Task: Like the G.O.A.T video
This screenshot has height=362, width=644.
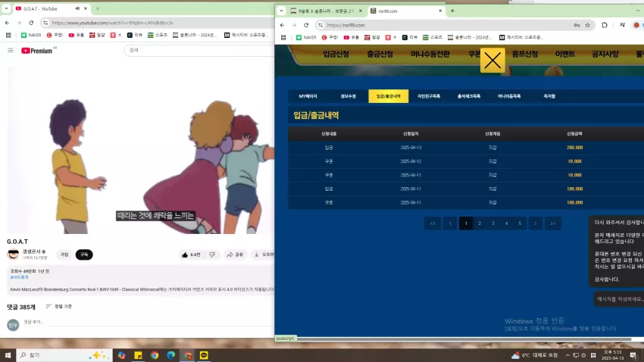Action: [191, 254]
